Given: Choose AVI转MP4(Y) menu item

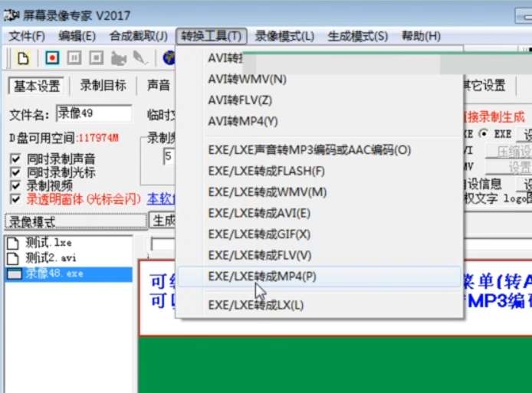Looking at the screenshot, I should point(320,121).
